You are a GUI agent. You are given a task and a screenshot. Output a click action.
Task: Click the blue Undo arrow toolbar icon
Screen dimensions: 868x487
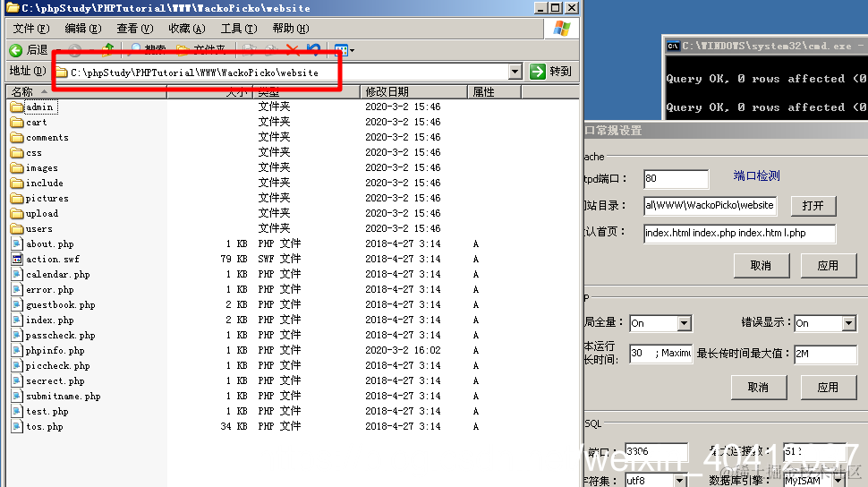tap(314, 50)
